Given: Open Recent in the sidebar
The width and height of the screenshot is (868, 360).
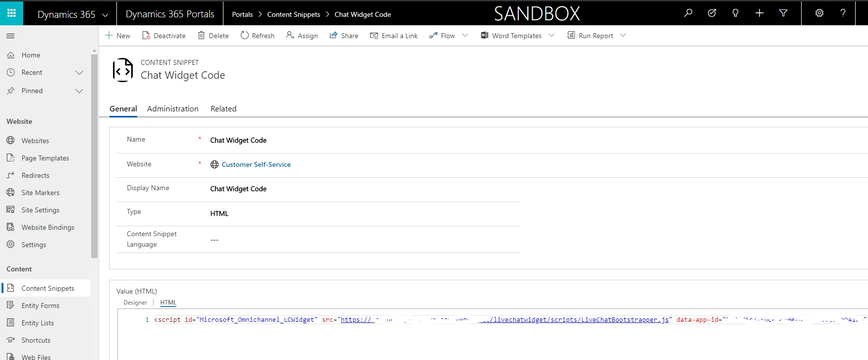Looking at the screenshot, I should click(32, 72).
